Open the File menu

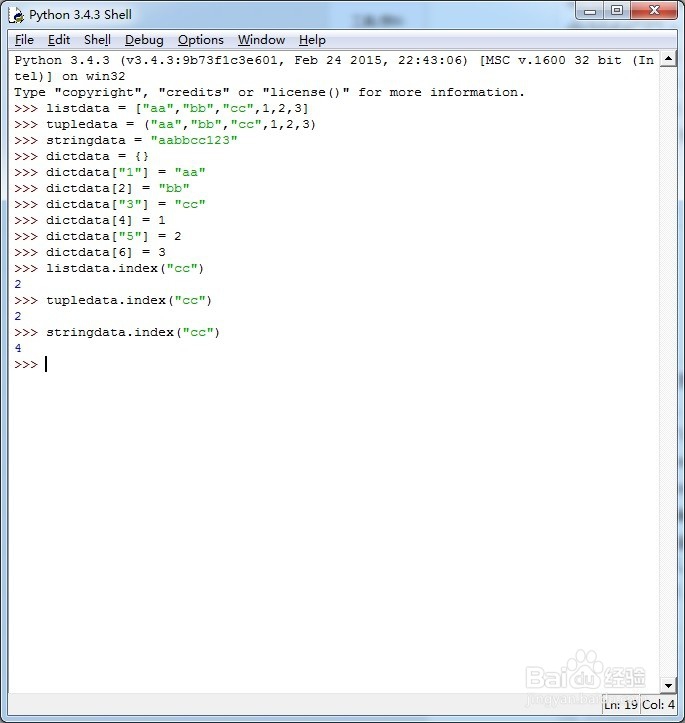[x=24, y=40]
